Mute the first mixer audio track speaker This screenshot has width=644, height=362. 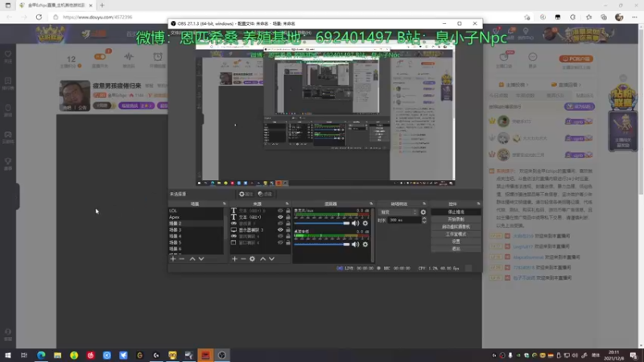coord(355,224)
